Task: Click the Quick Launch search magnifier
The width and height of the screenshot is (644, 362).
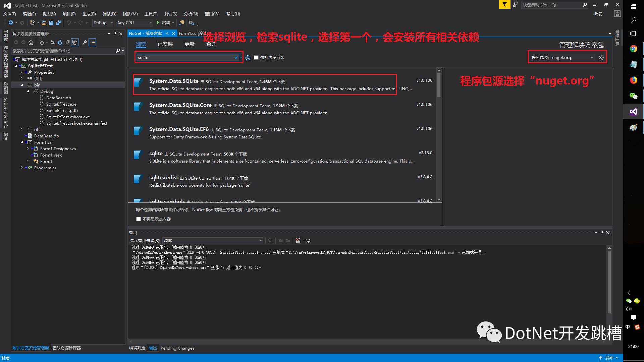Action: [585, 5]
